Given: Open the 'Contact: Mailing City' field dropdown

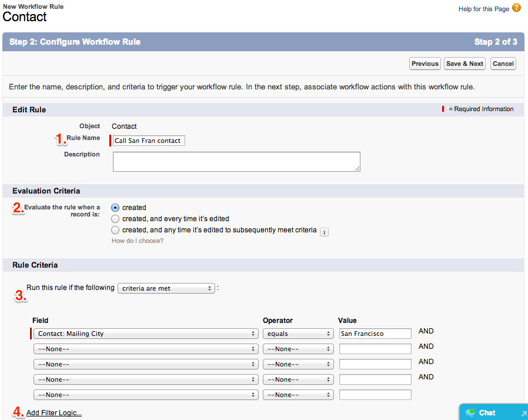Looking at the screenshot, I should pyautogui.click(x=145, y=334).
